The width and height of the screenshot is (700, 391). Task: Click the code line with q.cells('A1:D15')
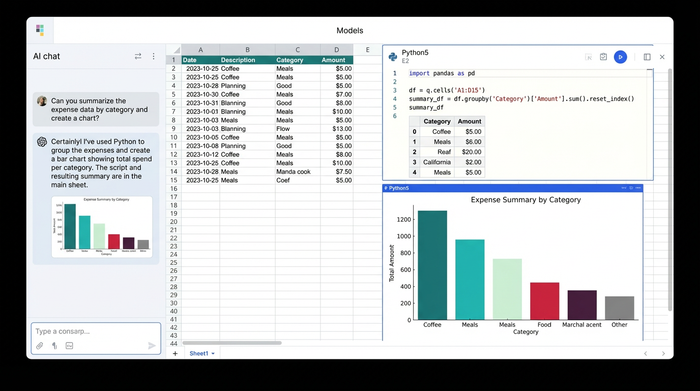click(x=446, y=90)
